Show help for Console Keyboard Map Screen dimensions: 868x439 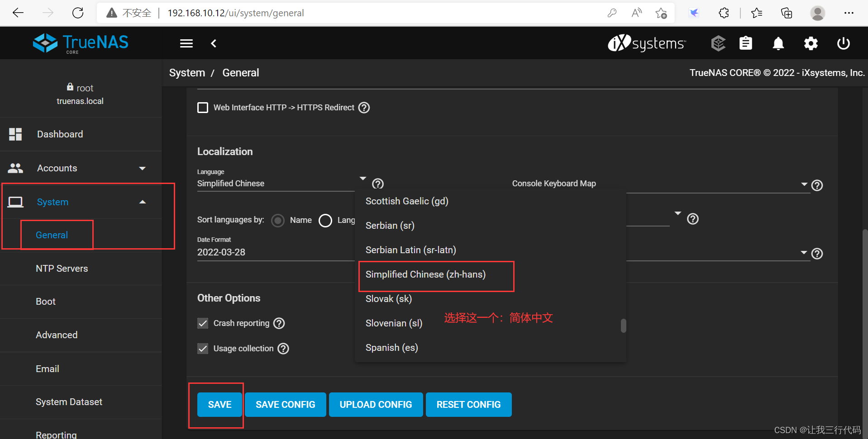tap(817, 185)
